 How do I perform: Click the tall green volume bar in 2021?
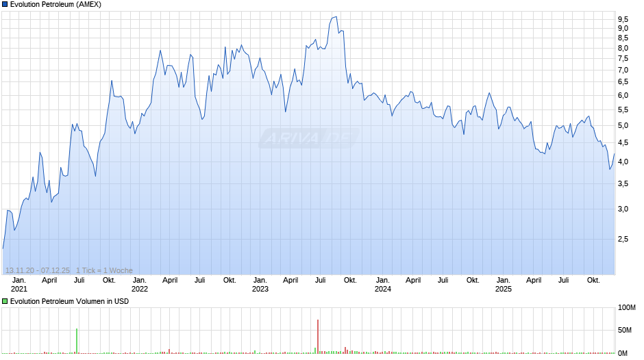[x=77, y=341]
